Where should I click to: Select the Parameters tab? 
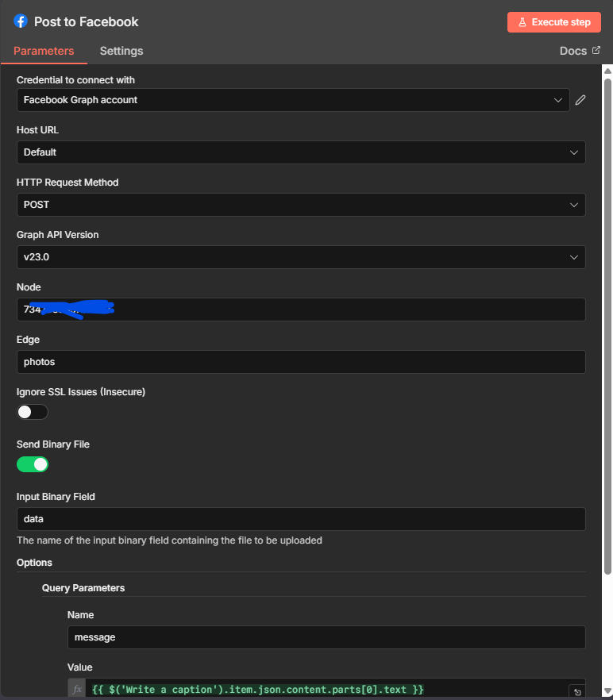(44, 51)
